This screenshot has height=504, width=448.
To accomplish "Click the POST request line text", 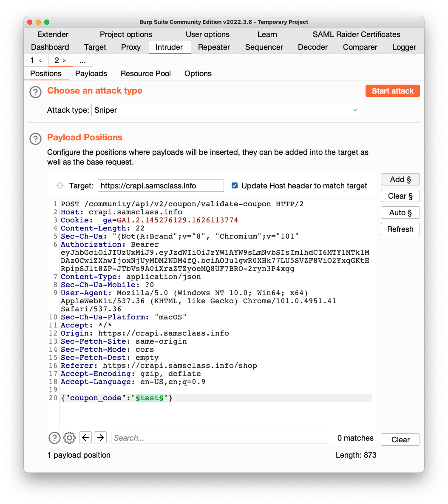I will click(182, 204).
